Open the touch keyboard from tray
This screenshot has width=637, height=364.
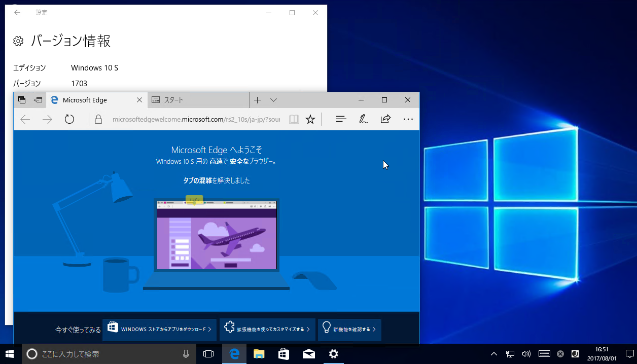pyautogui.click(x=544, y=354)
